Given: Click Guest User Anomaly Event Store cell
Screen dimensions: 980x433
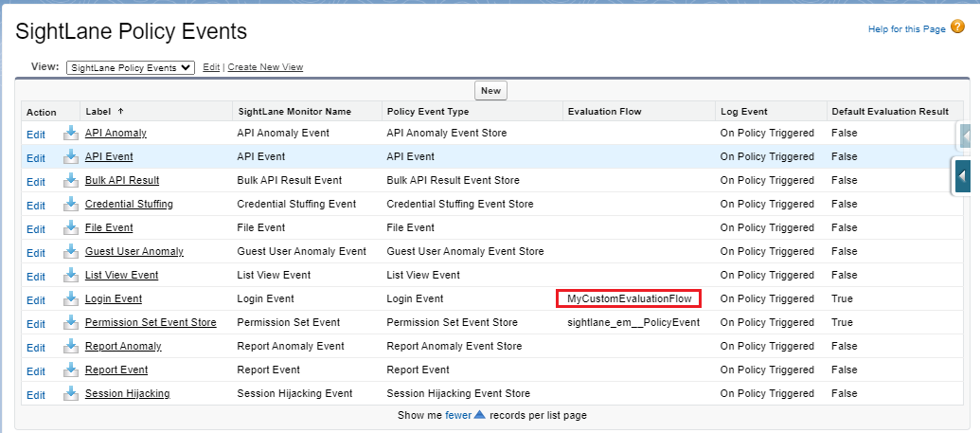Looking at the screenshot, I should point(465,251).
